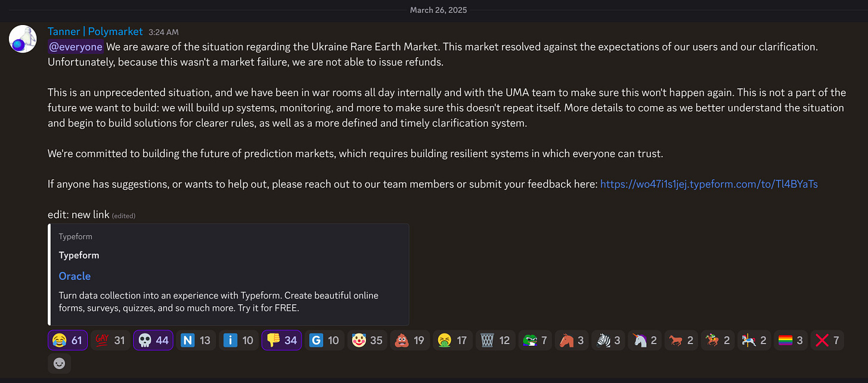This screenshot has width=868, height=383.
Task: Add the galloping horse reaction with 2
Action: pos(681,340)
